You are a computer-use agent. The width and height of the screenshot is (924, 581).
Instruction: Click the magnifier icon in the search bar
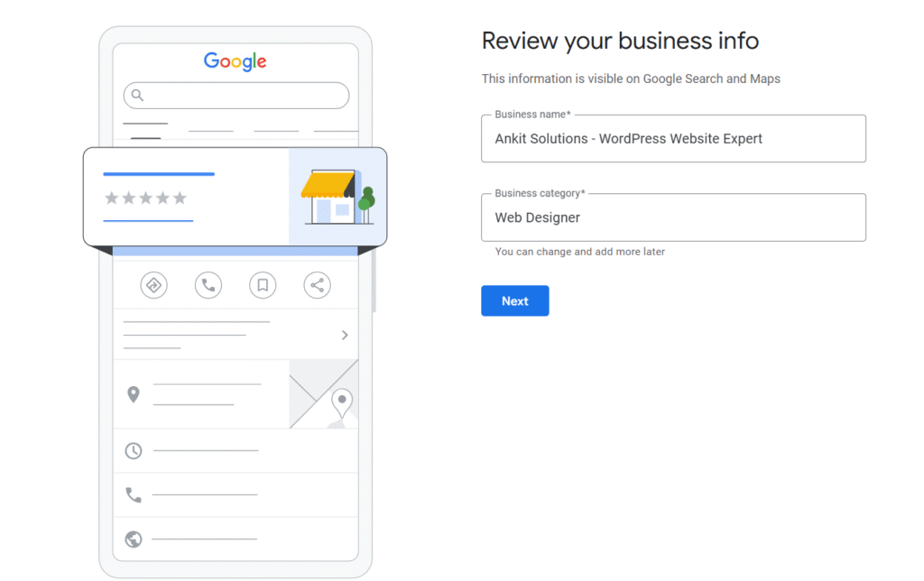click(x=137, y=95)
